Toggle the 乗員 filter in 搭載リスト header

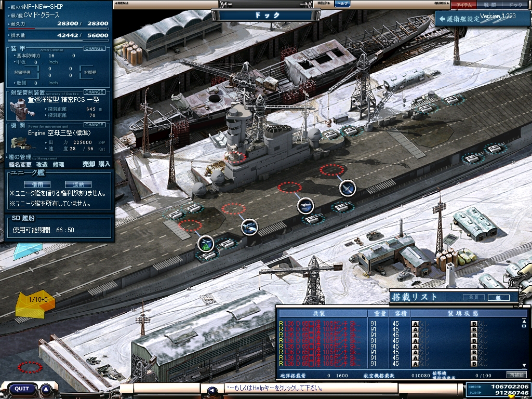click(473, 298)
